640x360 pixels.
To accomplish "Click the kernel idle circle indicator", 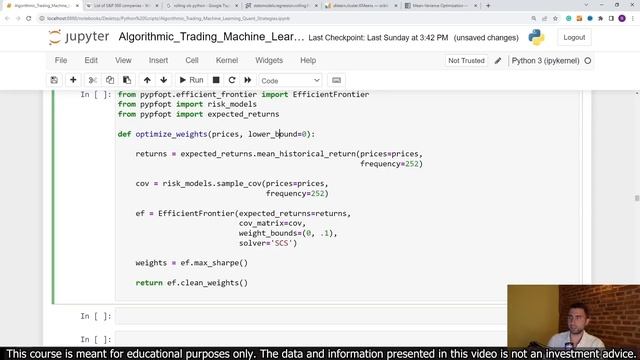I will [x=588, y=61].
